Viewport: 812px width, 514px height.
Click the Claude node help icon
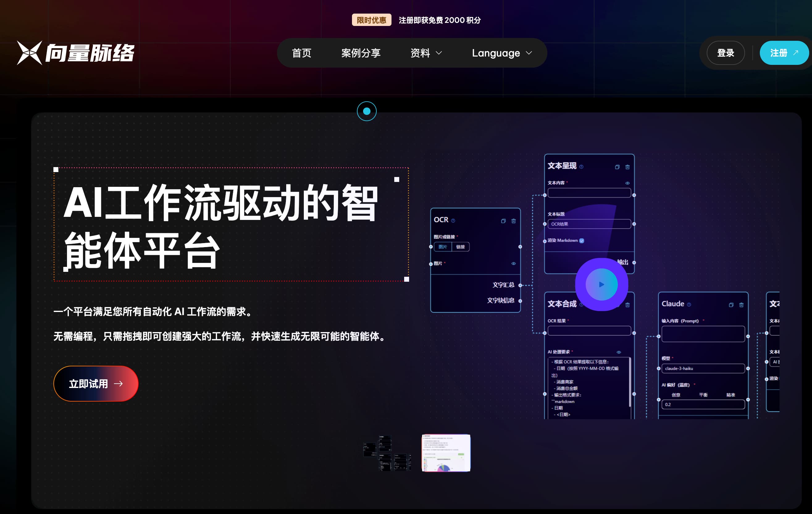pyautogui.click(x=689, y=305)
